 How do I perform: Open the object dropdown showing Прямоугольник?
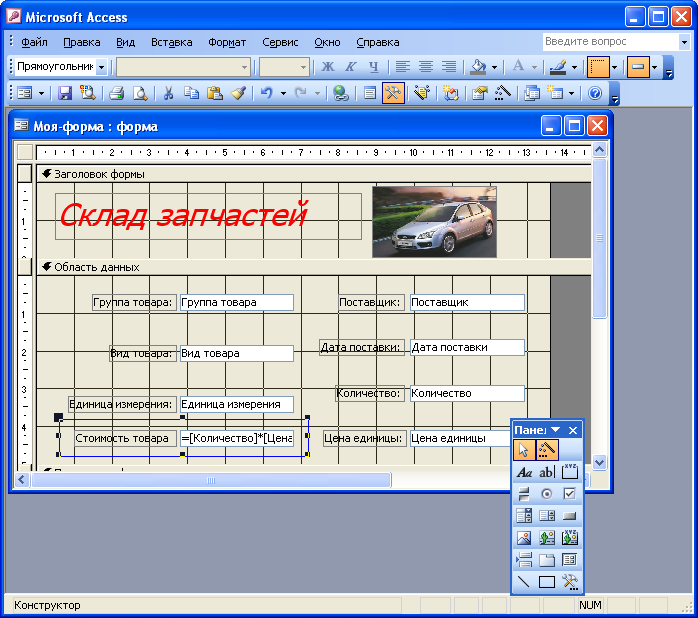(x=102, y=67)
